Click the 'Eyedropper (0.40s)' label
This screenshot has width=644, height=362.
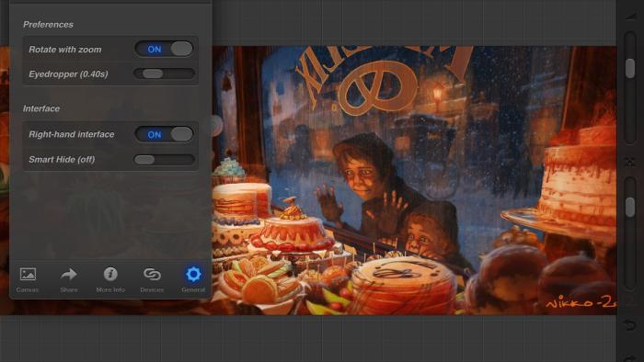coord(68,74)
